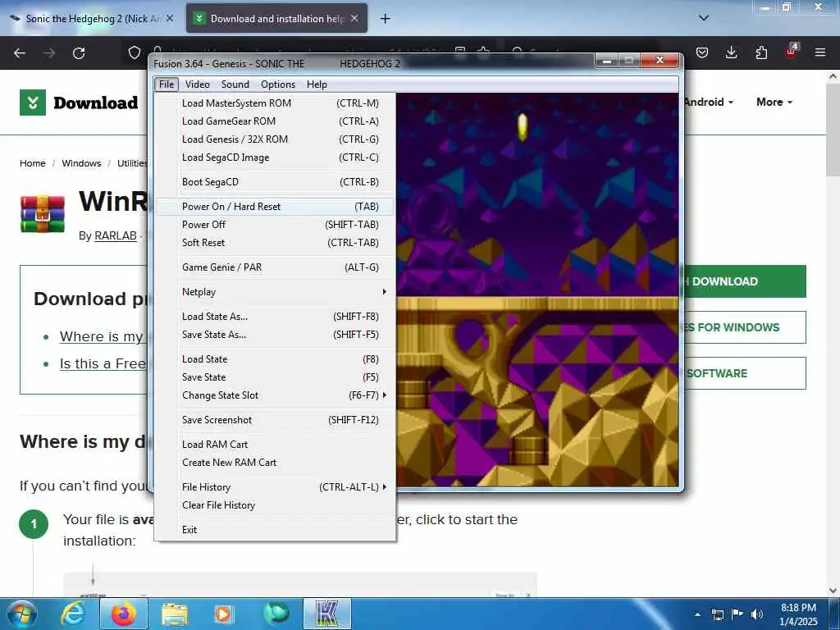Open the Android dropdown in site nav
Viewport: 840px width, 630px height.
click(x=708, y=102)
